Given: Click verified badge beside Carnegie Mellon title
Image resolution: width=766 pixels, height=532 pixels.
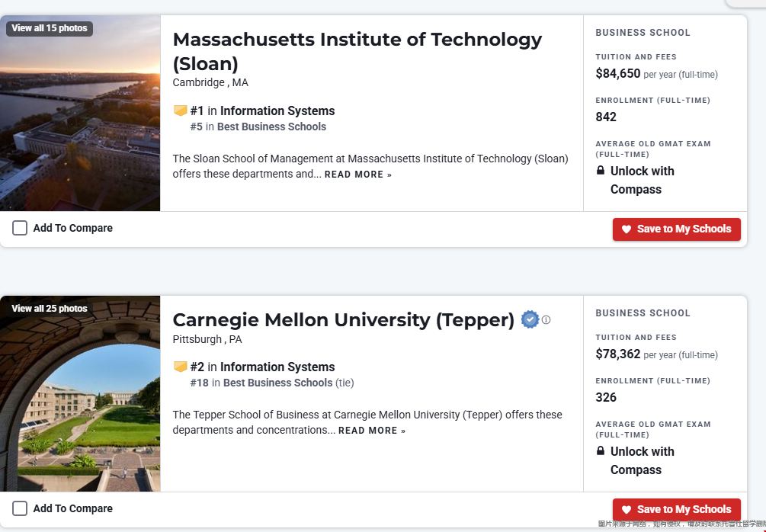Looking at the screenshot, I should tap(530, 319).
